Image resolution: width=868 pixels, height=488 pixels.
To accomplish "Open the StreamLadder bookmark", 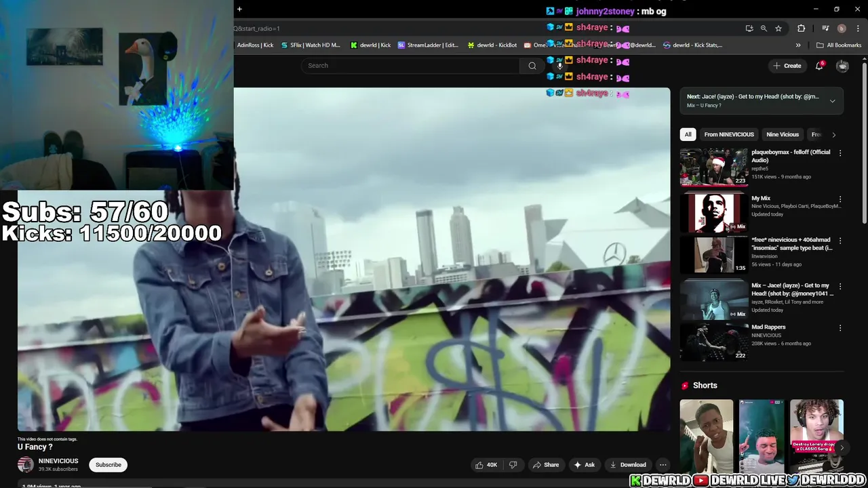I will [428, 45].
